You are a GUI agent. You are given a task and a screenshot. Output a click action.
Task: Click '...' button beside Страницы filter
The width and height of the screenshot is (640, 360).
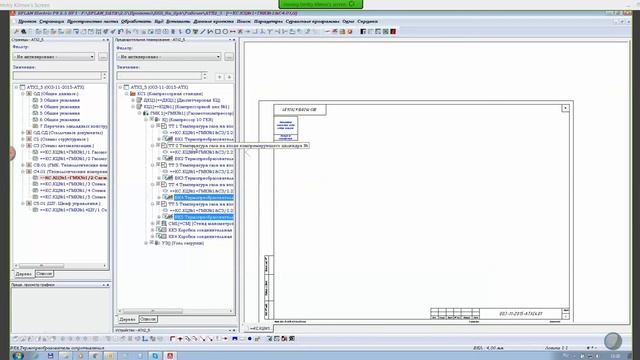102,57
